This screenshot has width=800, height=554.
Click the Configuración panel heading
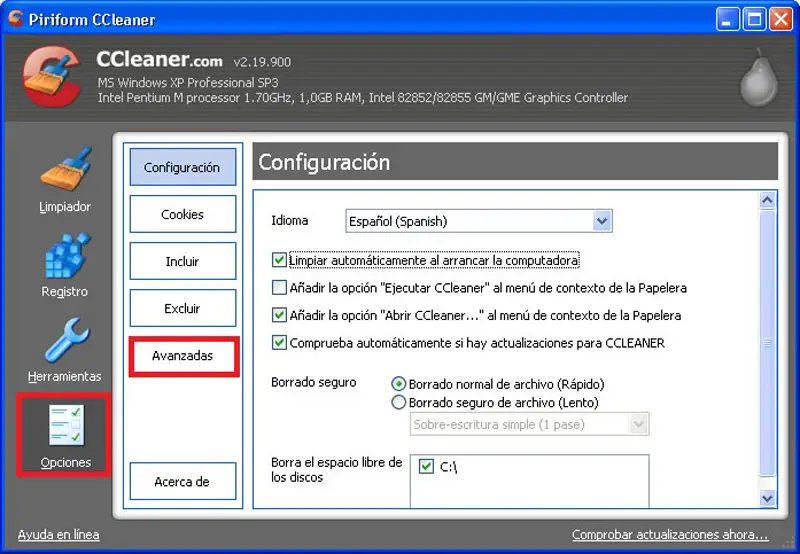pos(324,162)
